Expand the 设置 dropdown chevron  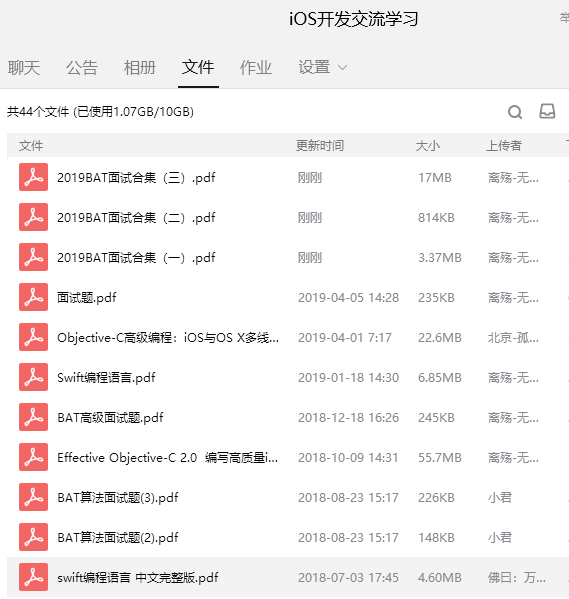[343, 68]
